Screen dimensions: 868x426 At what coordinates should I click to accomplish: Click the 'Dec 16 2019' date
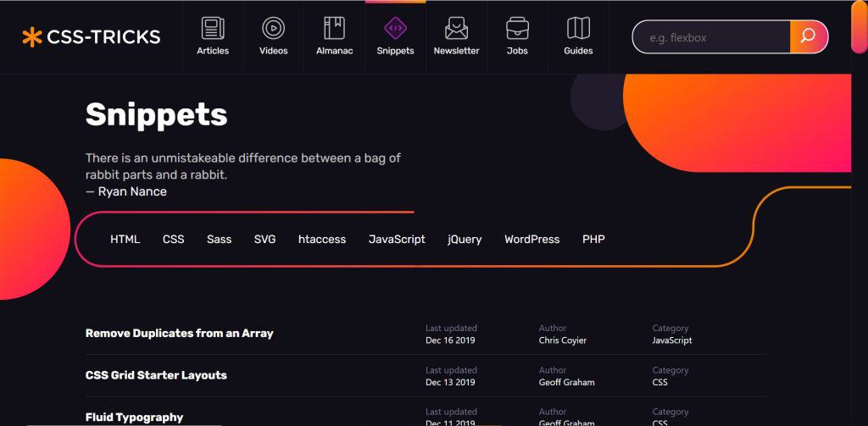pos(450,340)
